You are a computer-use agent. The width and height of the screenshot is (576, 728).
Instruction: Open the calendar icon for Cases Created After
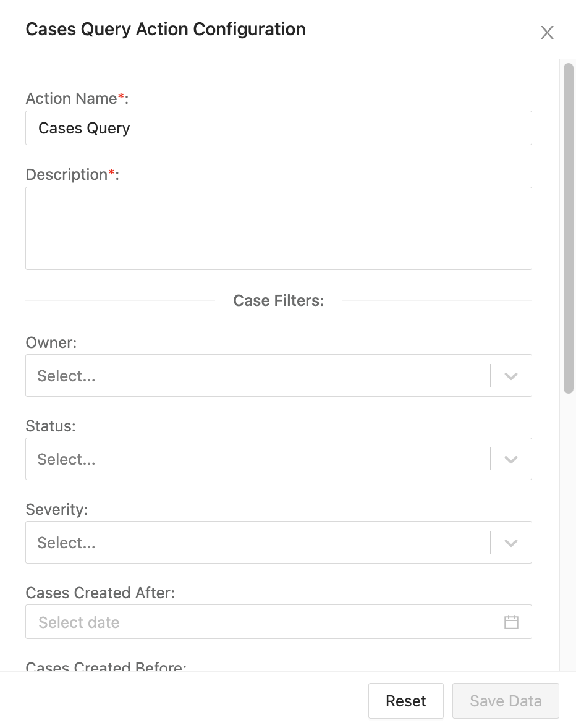[512, 622]
